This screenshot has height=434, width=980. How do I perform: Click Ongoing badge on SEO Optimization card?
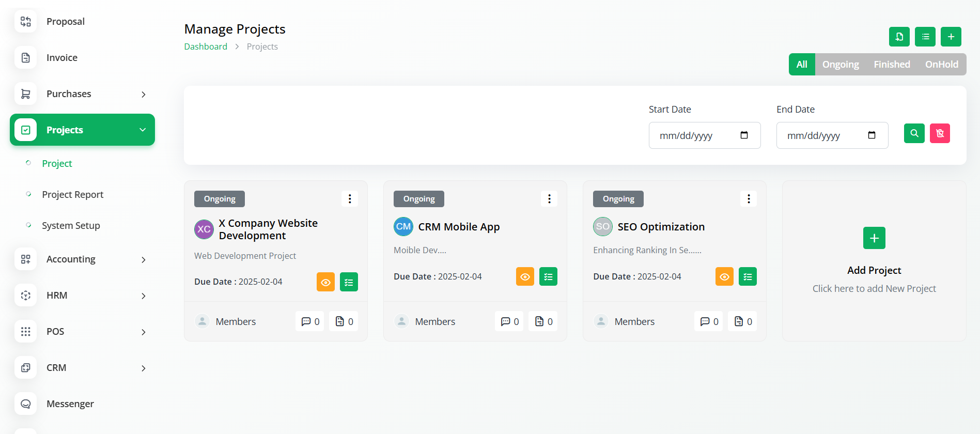tap(618, 199)
